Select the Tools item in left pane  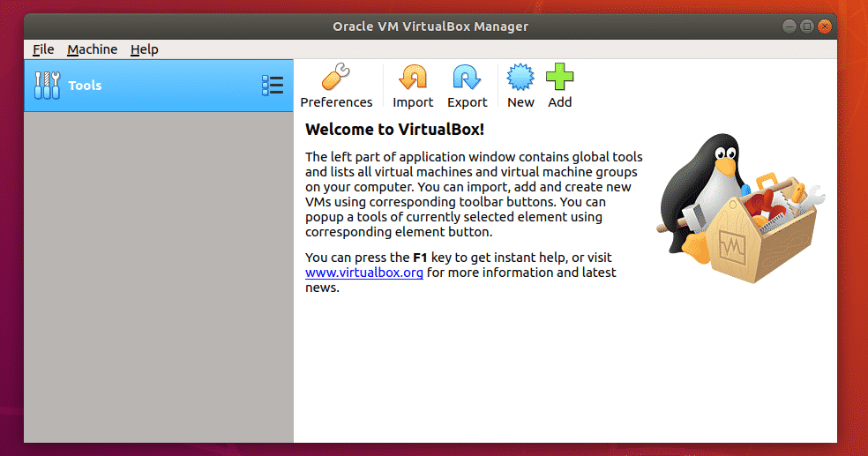[x=159, y=86]
